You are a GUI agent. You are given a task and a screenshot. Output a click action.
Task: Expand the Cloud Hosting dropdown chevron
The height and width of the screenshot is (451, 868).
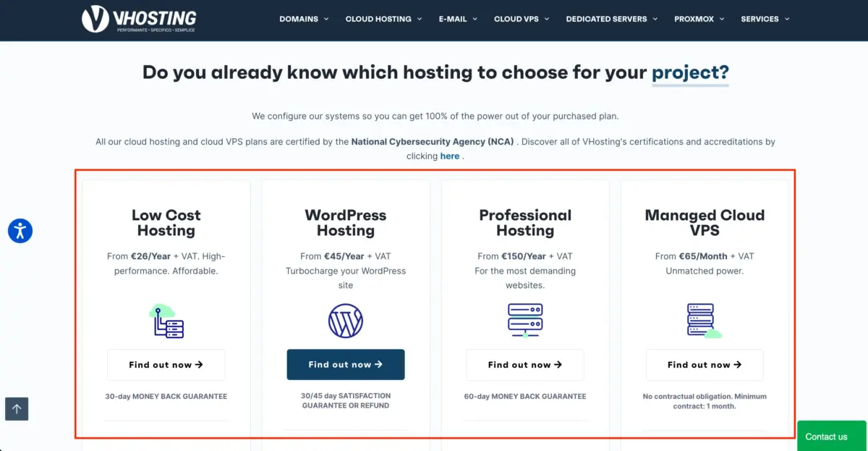420,19
